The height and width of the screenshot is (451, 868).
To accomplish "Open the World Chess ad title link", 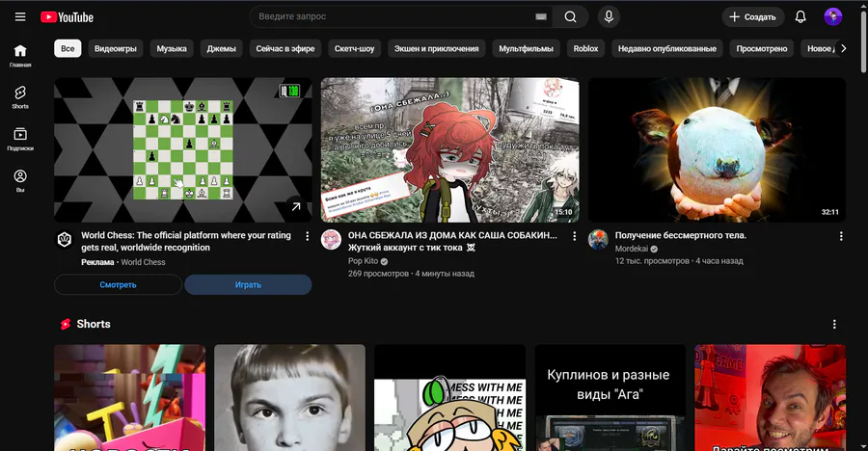I will (186, 241).
